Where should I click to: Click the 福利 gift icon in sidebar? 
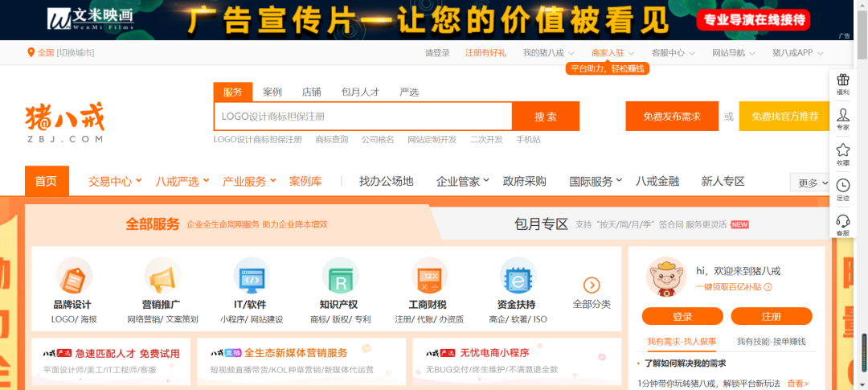pyautogui.click(x=842, y=80)
